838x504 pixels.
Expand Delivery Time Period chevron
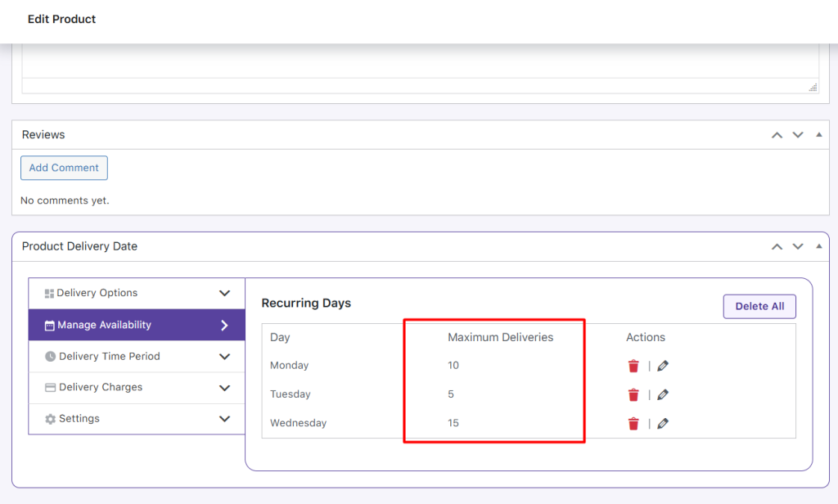(x=225, y=357)
